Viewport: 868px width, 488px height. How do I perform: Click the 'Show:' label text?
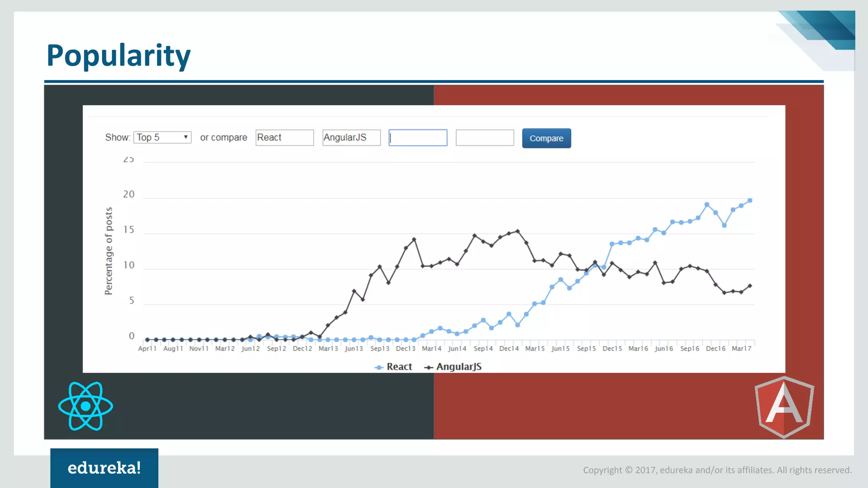[x=117, y=137]
